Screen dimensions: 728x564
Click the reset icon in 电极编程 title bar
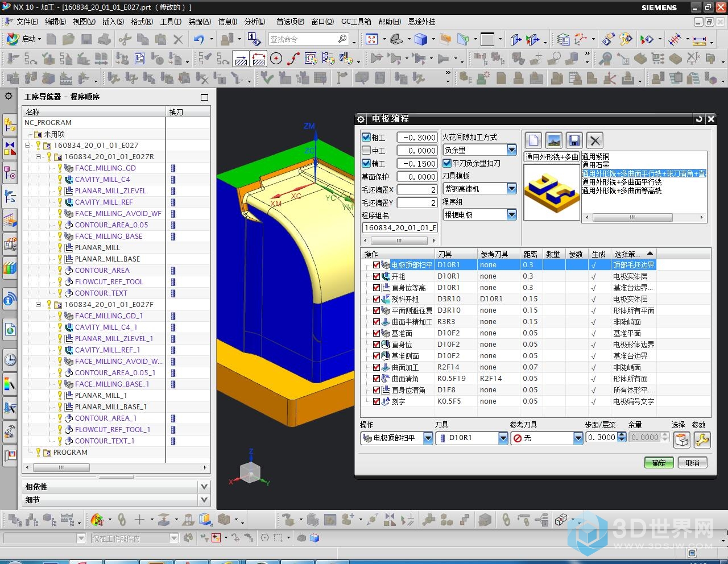tap(698, 119)
